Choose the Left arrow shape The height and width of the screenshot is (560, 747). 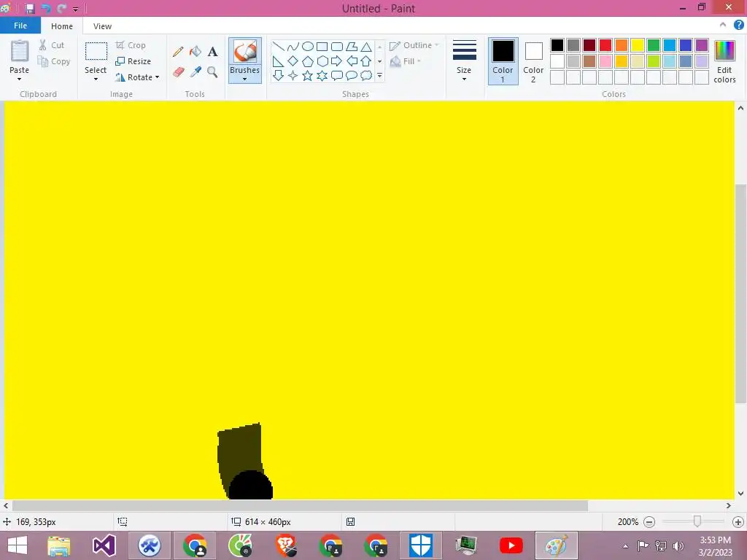coord(352,61)
